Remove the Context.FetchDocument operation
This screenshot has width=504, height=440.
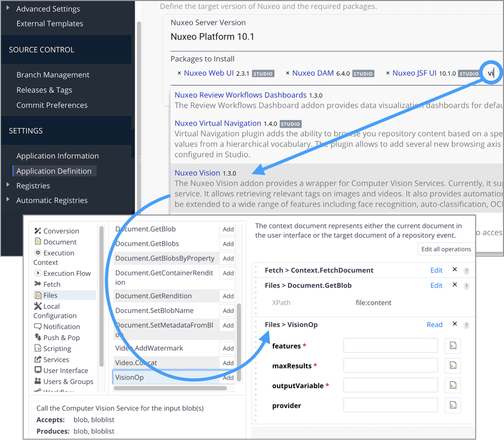click(x=454, y=269)
